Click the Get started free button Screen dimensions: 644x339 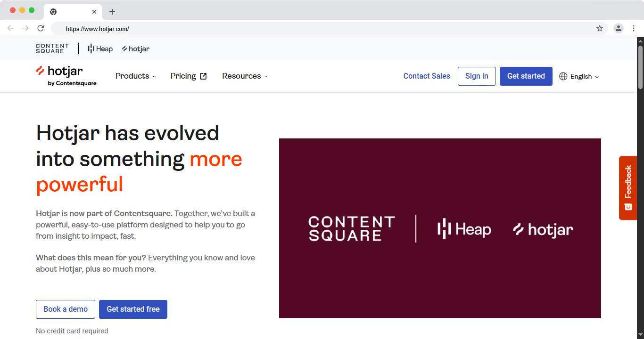point(133,309)
